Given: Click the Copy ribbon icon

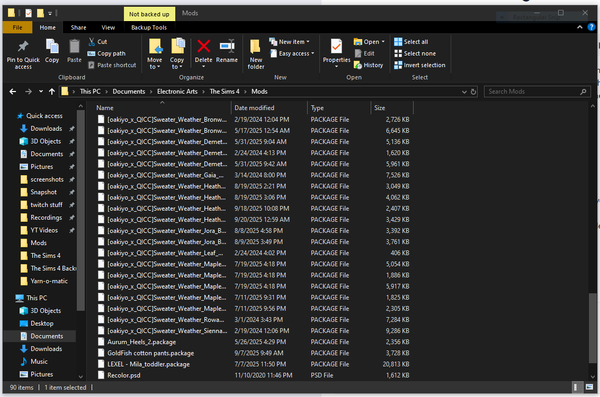Looking at the screenshot, I should (52, 47).
